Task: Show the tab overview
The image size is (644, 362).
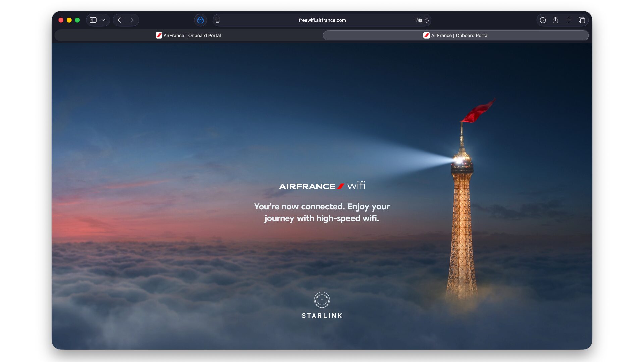Action: 582,20
